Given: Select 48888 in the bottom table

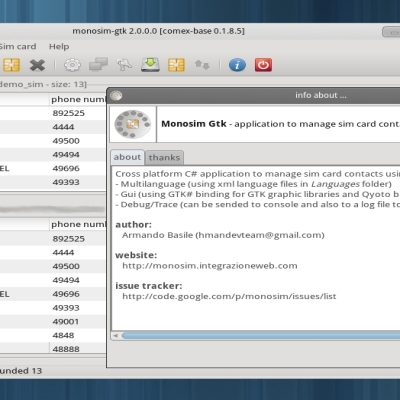Looking at the screenshot, I should coord(66,349).
